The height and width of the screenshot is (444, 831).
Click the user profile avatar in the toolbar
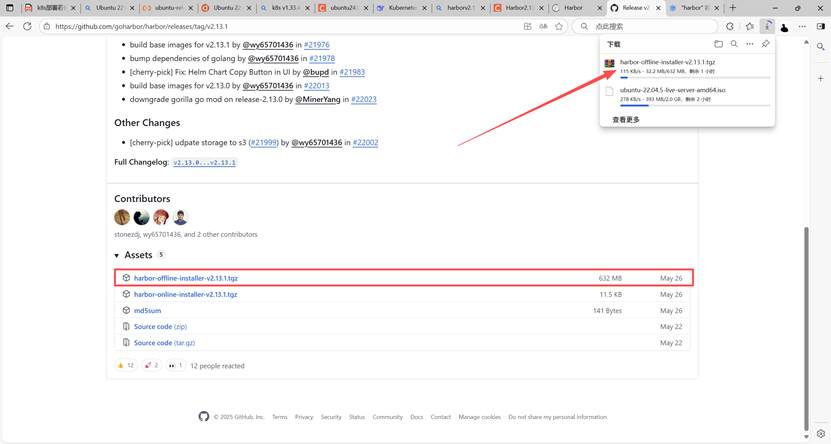tap(784, 26)
